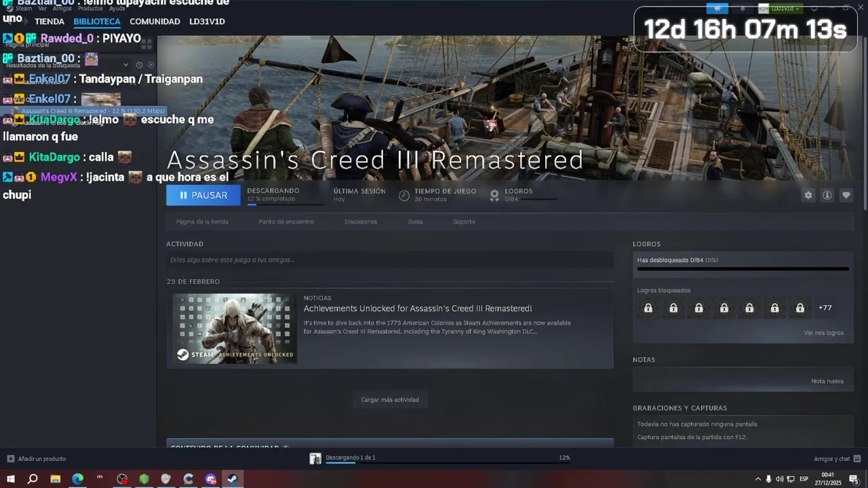
Task: Open Página de la tienda link
Action: pyautogui.click(x=202, y=222)
